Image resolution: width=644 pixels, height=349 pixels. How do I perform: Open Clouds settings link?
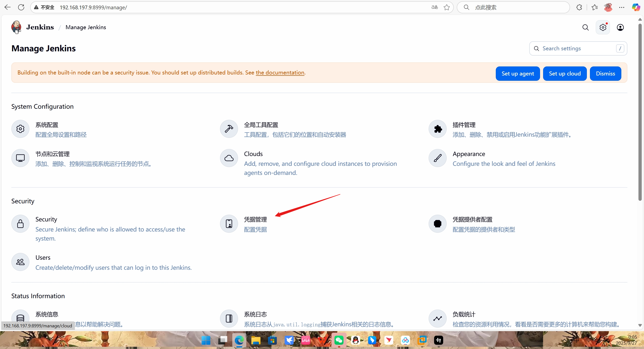[253, 154]
